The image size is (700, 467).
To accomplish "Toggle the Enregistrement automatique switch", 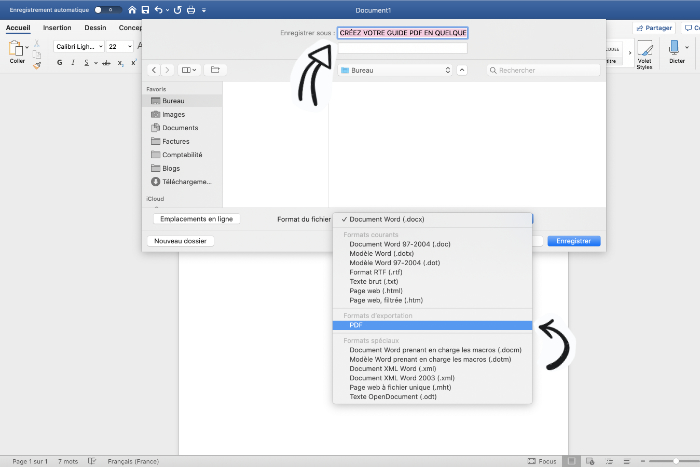I will pyautogui.click(x=101, y=9).
